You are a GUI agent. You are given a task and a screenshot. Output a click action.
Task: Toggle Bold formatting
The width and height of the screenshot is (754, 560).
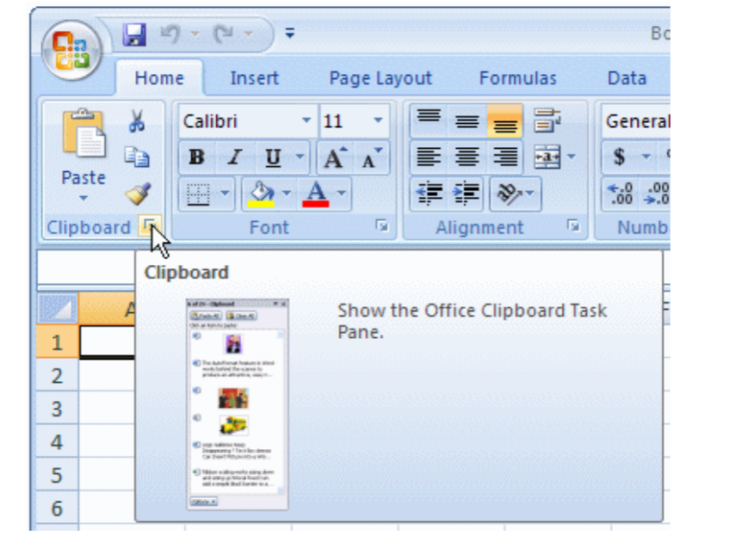click(x=196, y=158)
